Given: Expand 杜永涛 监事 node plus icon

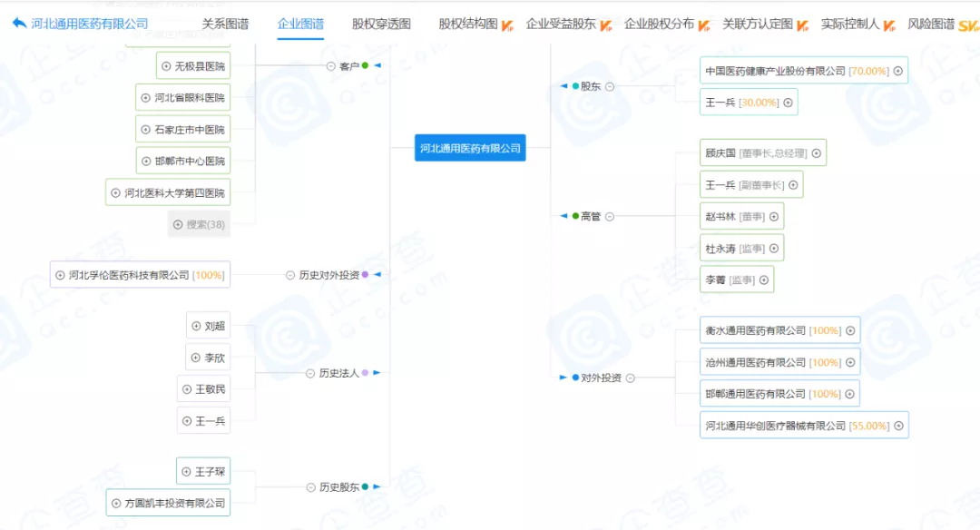Looking at the screenshot, I should tap(774, 248).
